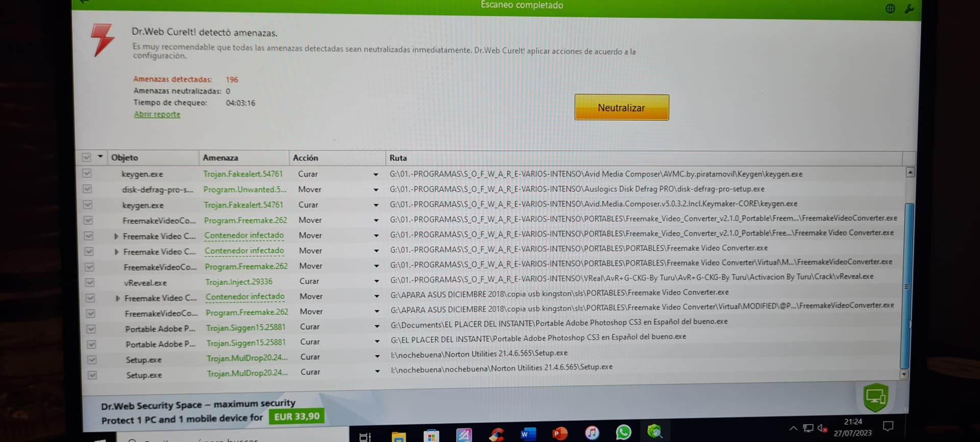Open WhatsApp from the taskbar

(x=623, y=432)
